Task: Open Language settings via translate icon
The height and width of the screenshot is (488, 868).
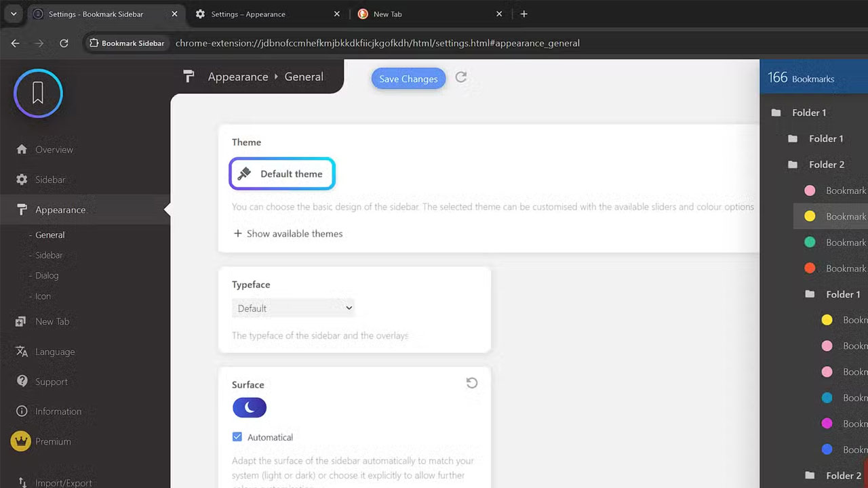Action: coord(22,352)
